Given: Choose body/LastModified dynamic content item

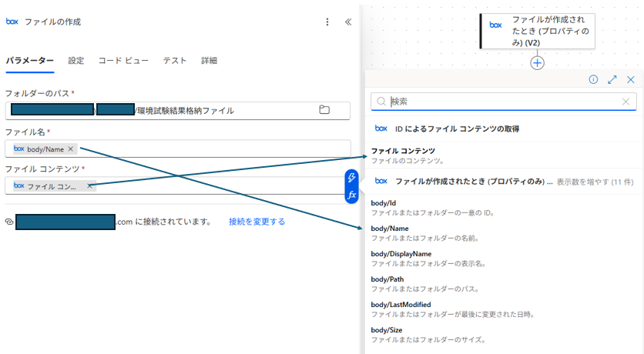Looking at the screenshot, I should (504, 309).
